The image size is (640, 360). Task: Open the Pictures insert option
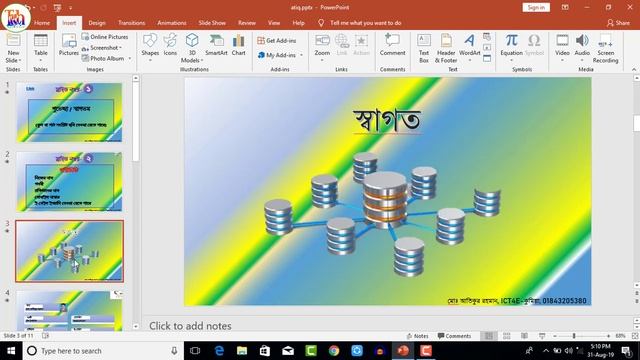(69, 45)
